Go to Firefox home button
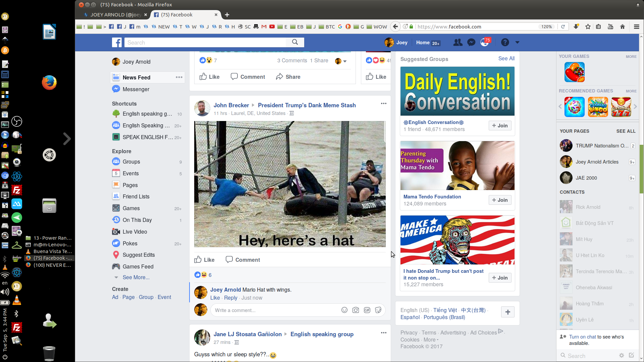 (x=623, y=26)
